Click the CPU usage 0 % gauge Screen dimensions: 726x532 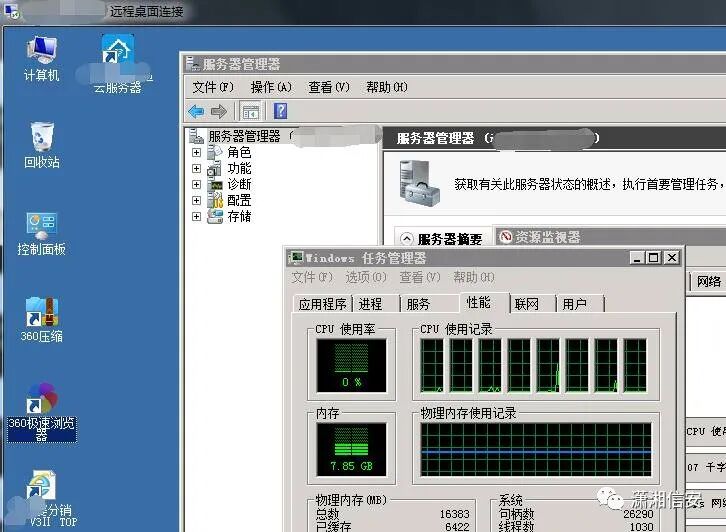coord(351,365)
